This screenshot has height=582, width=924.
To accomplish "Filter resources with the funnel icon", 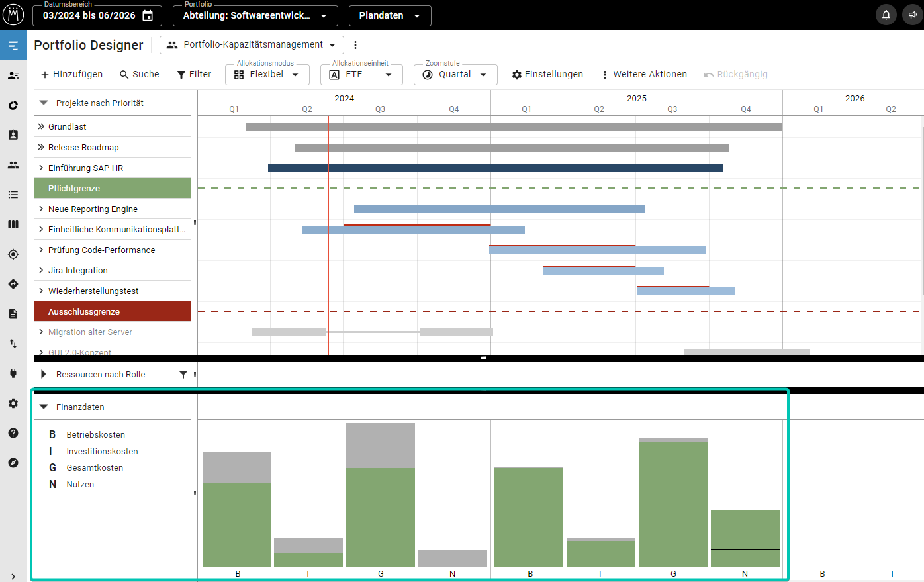I will click(x=183, y=375).
